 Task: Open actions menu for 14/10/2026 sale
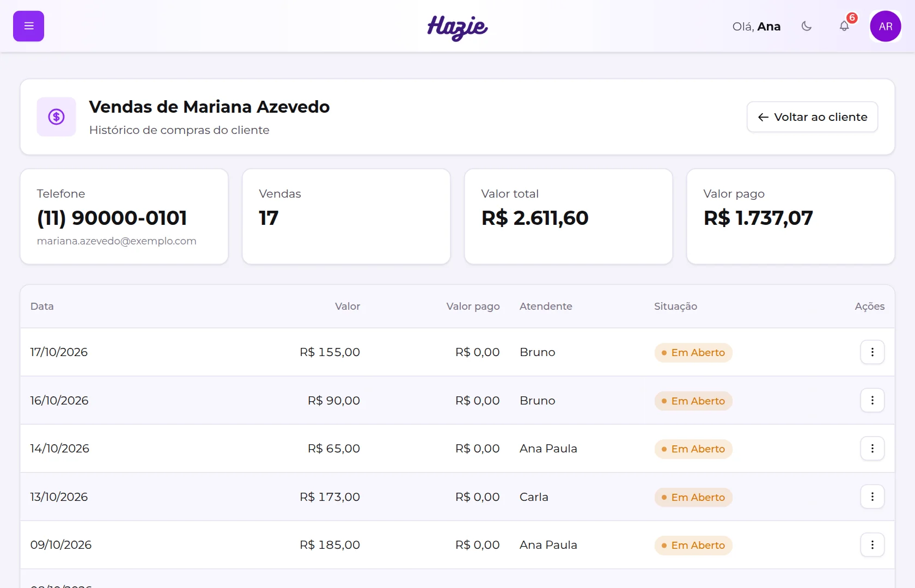click(x=873, y=449)
